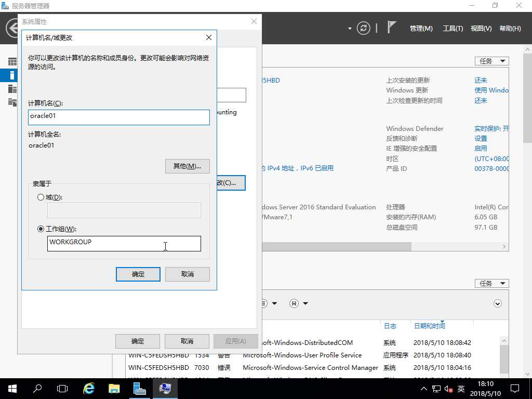Click the (UTC+08:00 time zone link
Screen dimensions: 532x399
coord(491,159)
